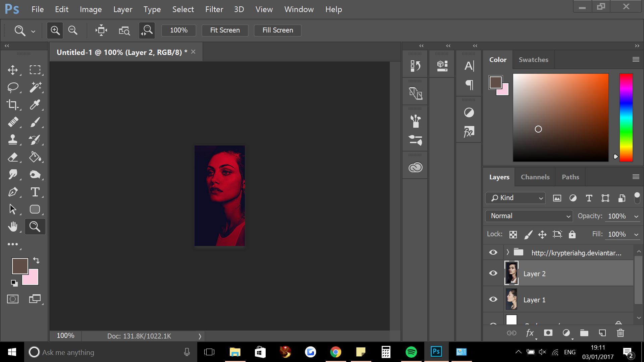Select the Paint Bucket tool
The image size is (644, 362).
pyautogui.click(x=35, y=157)
